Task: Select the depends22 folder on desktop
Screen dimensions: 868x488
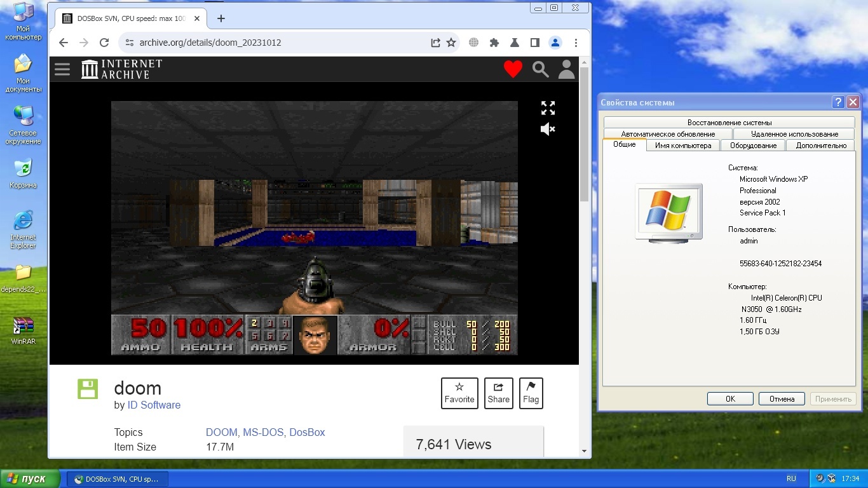Action: 24,279
